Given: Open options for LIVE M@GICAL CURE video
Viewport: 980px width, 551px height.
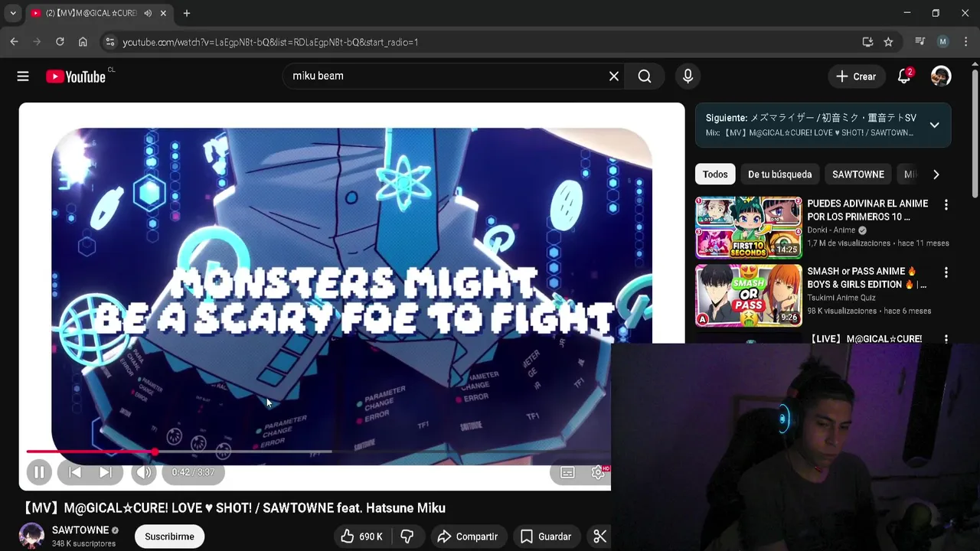Looking at the screenshot, I should 946,339.
